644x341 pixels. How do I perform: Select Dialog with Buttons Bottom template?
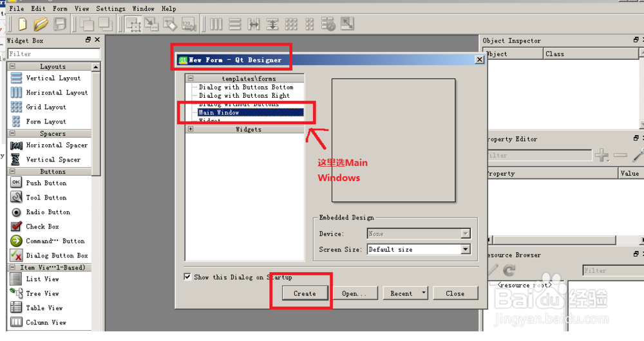(x=246, y=87)
